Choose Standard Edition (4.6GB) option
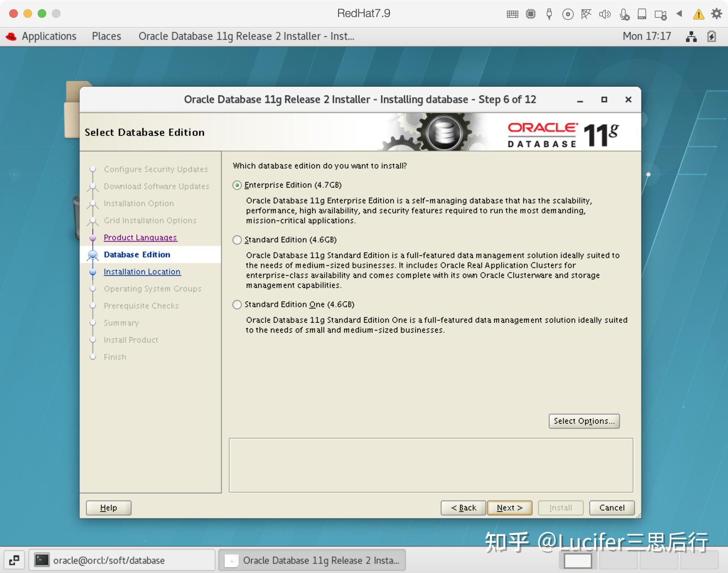This screenshot has width=728, height=573. pos(237,240)
